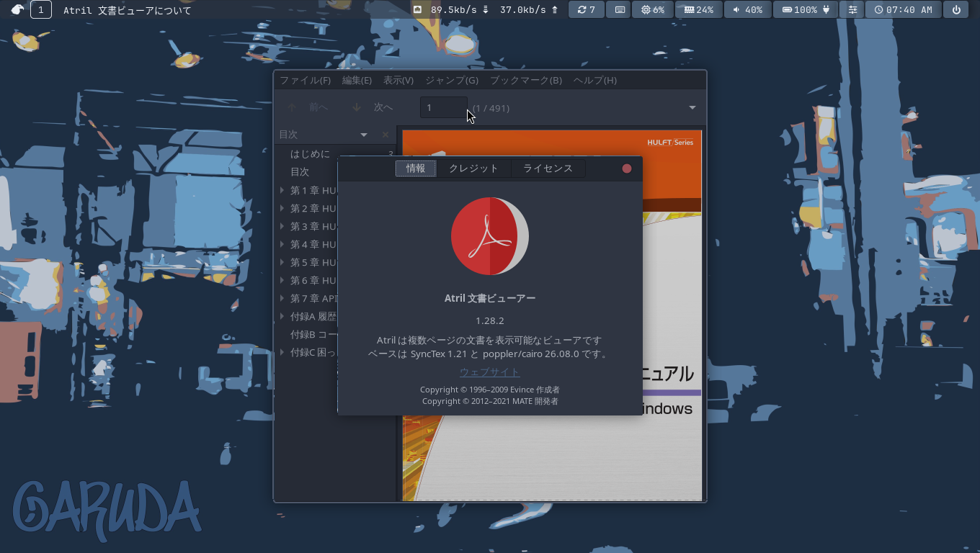The width and height of the screenshot is (980, 553).
Task: Click the 07:40 AM clock
Action: point(904,9)
